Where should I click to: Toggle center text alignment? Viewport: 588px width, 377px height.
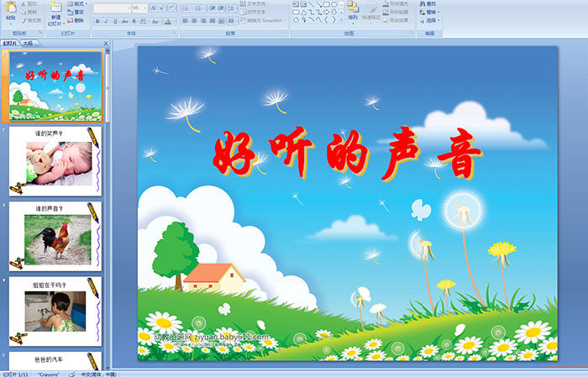coord(194,21)
